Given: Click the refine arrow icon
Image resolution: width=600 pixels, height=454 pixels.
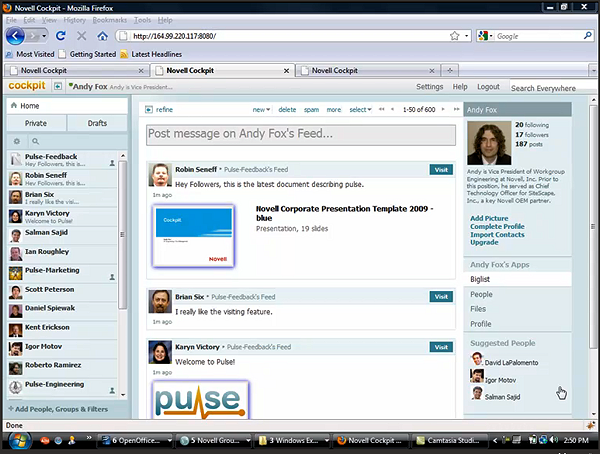Looking at the screenshot, I should pyautogui.click(x=149, y=109).
